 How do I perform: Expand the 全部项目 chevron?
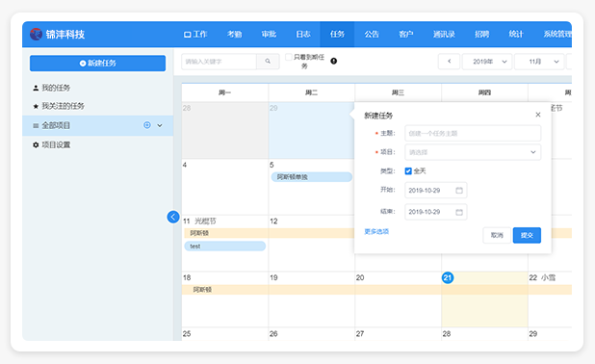point(160,125)
